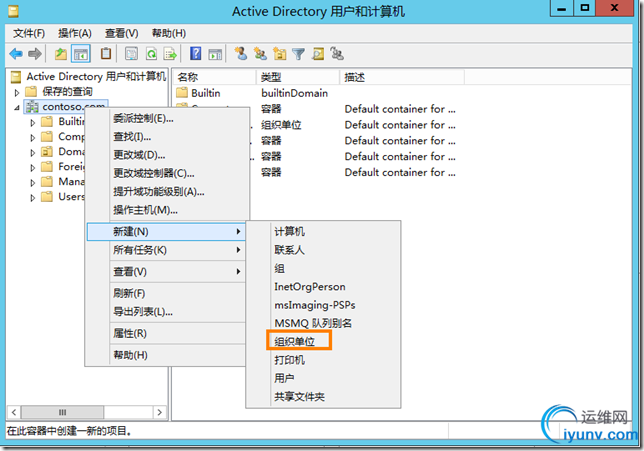
Task: Choose 委派控制(E)... from context menu
Action: click(167, 119)
